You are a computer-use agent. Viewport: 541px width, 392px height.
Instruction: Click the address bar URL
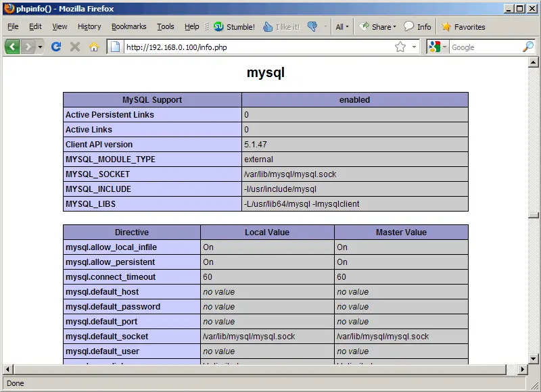177,47
